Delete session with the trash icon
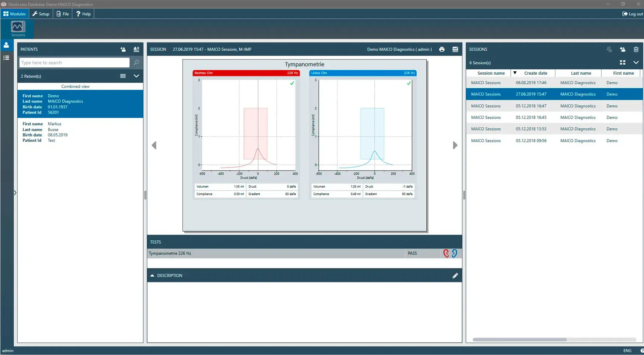Image resolution: width=644 pixels, height=355 pixels. (x=636, y=49)
